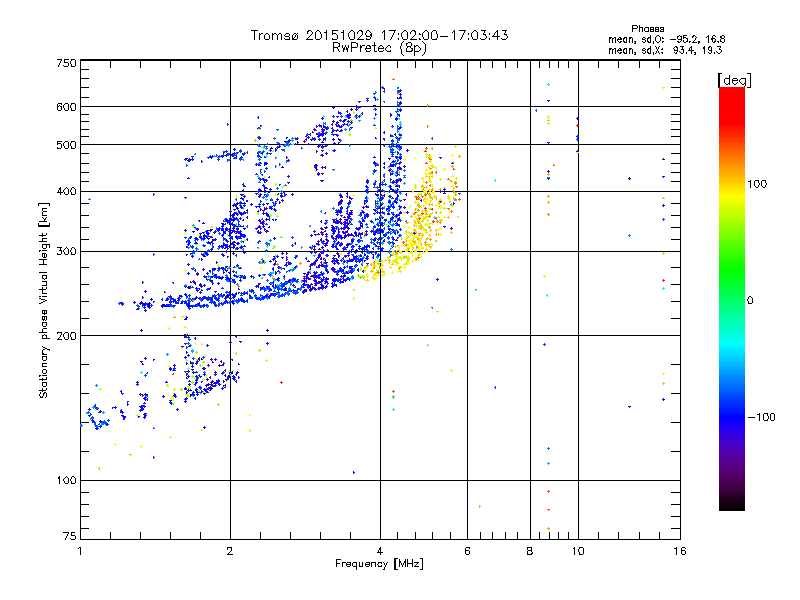Click the '6' x-axis tick label

(x=467, y=551)
